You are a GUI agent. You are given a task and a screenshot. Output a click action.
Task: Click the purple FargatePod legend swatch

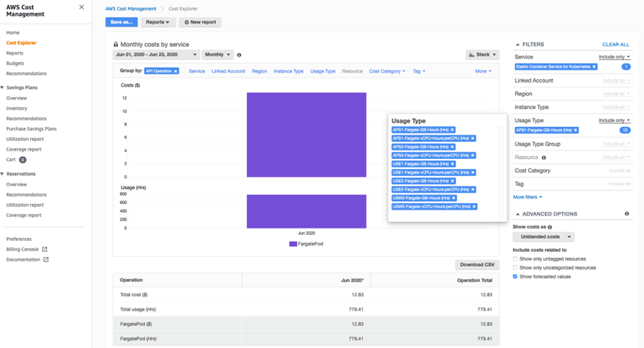click(x=293, y=244)
